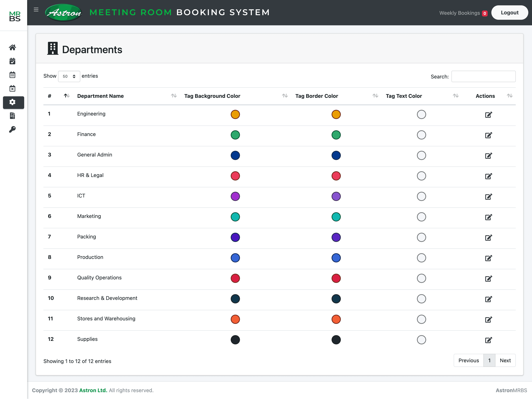Click the Next pagination button
The width and height of the screenshot is (532, 399).
tap(505, 360)
